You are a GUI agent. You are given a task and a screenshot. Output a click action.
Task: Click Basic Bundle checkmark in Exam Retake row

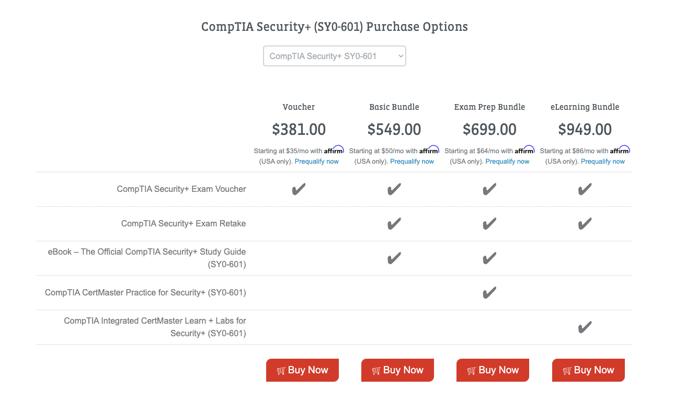[x=394, y=223]
